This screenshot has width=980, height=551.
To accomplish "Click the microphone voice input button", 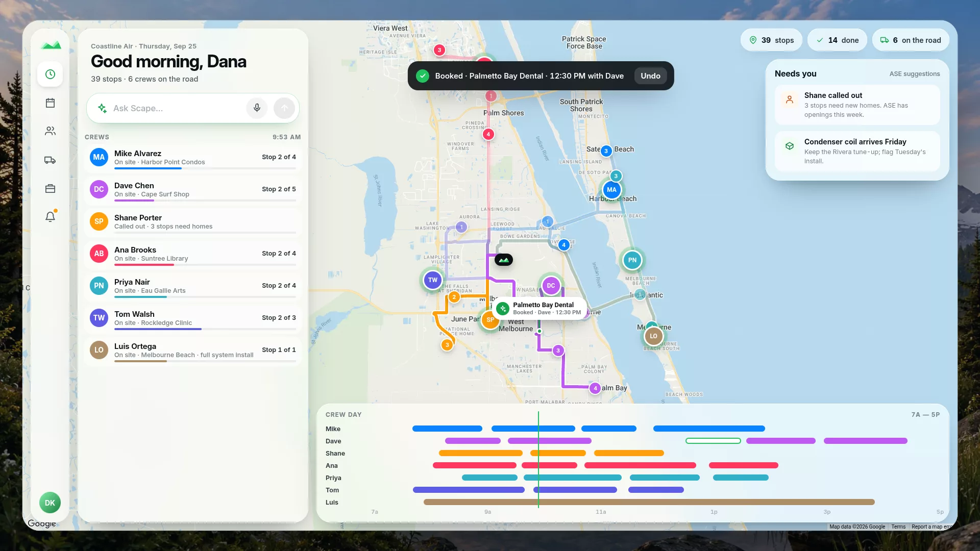I will pyautogui.click(x=257, y=108).
